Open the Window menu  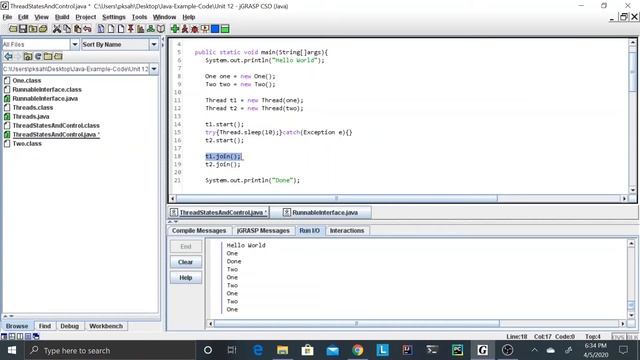coord(164,17)
